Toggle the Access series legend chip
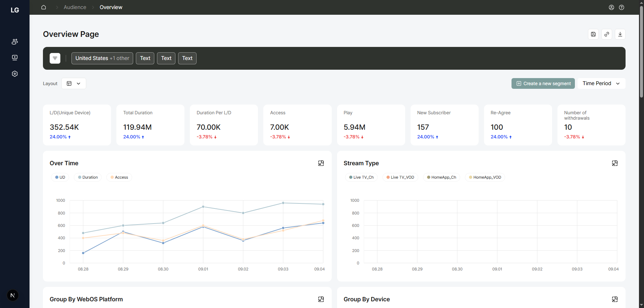 (x=119, y=177)
